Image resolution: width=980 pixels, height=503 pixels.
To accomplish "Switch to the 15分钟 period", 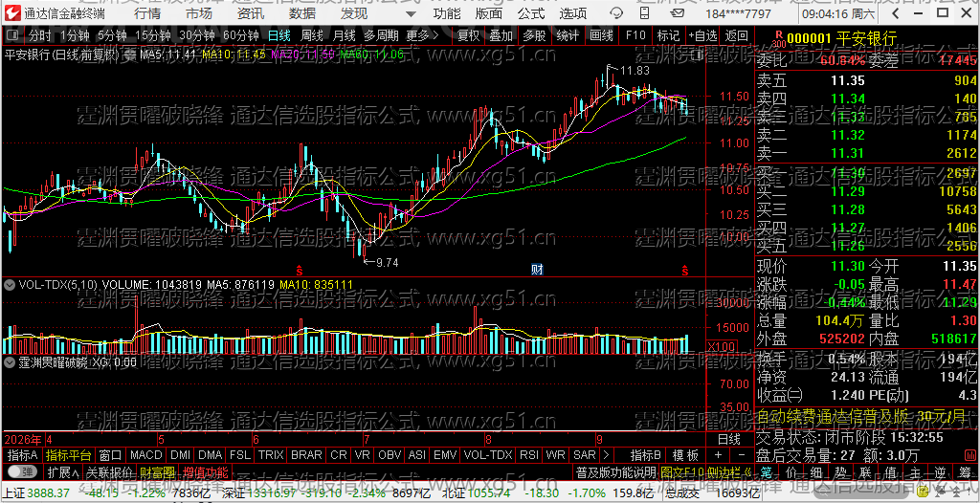I will pos(153,35).
